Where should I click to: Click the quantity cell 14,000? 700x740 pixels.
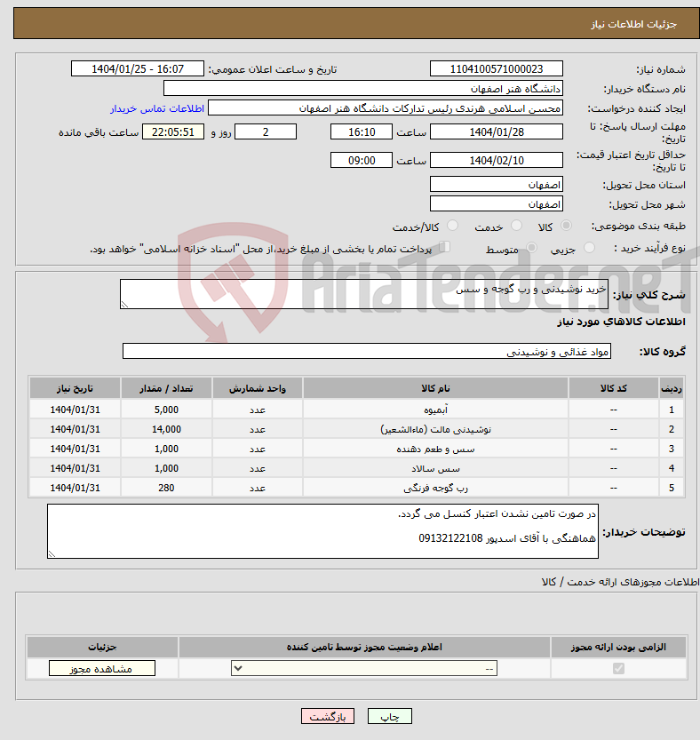(x=166, y=429)
